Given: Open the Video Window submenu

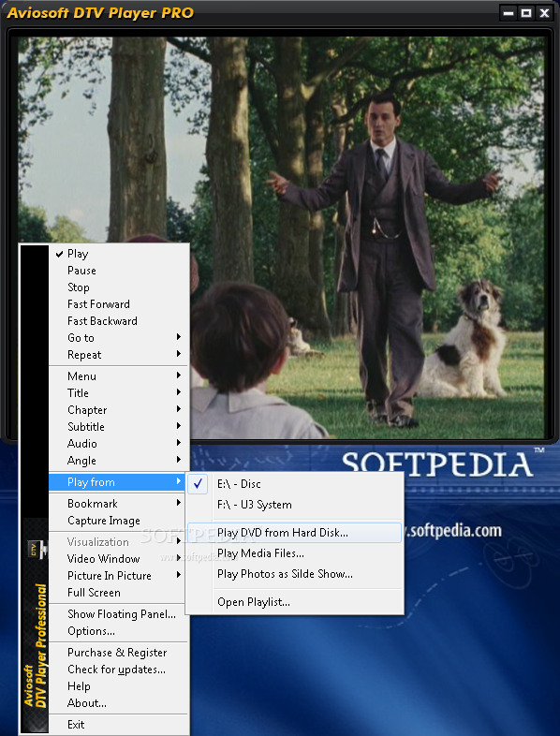Looking at the screenshot, I should (118, 559).
